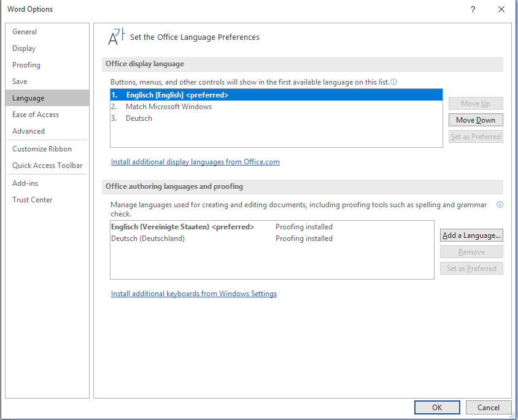Switch to the Proofing category

point(47,64)
